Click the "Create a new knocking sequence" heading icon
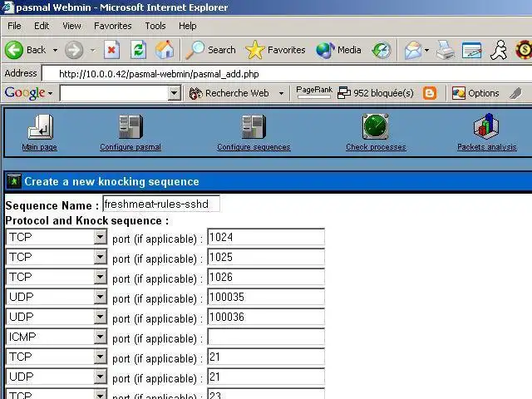The height and width of the screenshot is (399, 532). (x=14, y=181)
